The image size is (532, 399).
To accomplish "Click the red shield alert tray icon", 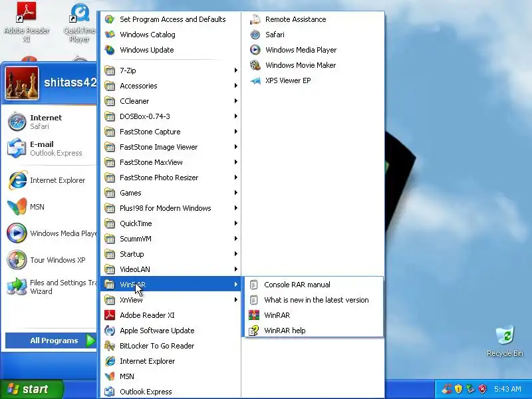I will [x=483, y=389].
